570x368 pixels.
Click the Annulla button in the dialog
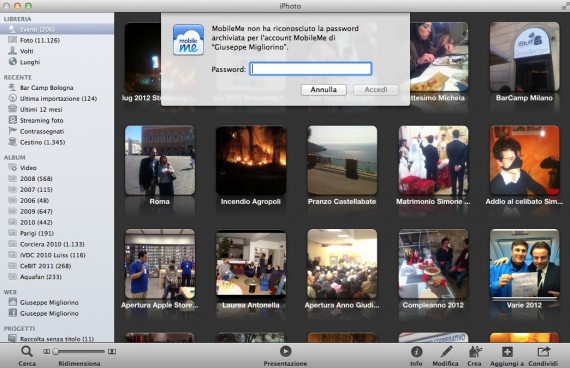324,89
